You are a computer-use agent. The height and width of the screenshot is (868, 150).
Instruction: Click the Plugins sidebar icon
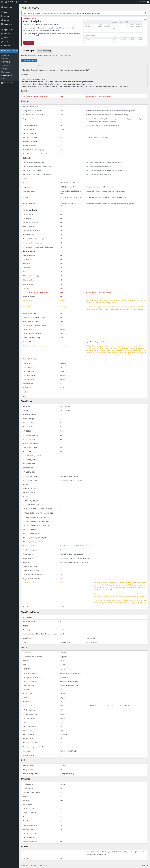[x=2, y=34]
